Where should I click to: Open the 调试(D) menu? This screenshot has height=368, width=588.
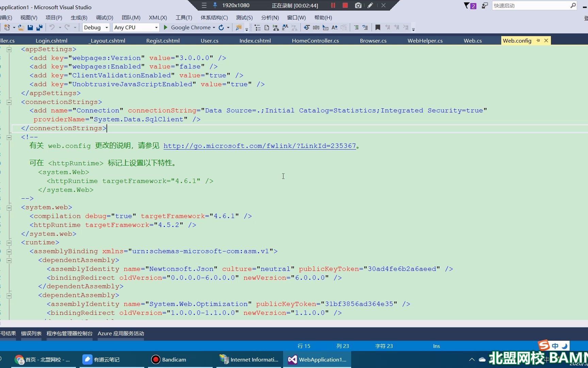coord(104,17)
